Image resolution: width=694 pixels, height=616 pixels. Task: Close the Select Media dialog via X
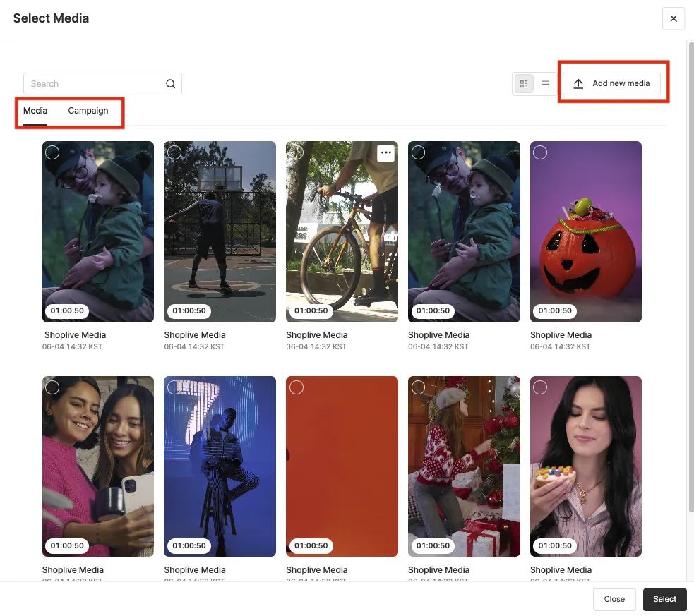tap(674, 18)
